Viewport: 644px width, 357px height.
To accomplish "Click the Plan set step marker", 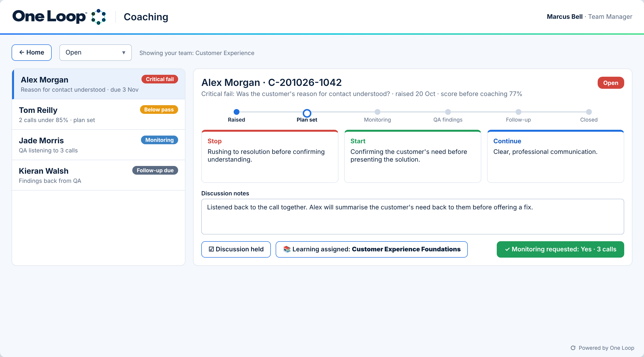I will click(307, 113).
